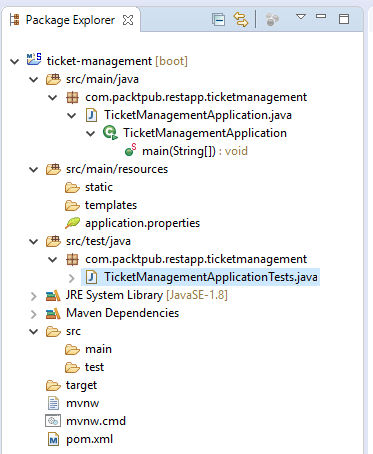Click the focus on active task icon
This screenshot has height=454, width=373.
[x=272, y=19]
